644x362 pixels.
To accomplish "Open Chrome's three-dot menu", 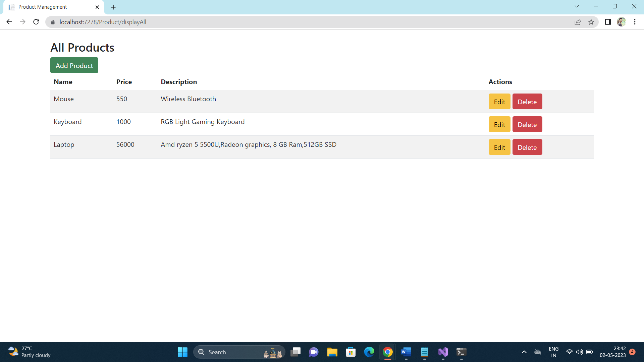I will click(635, 22).
